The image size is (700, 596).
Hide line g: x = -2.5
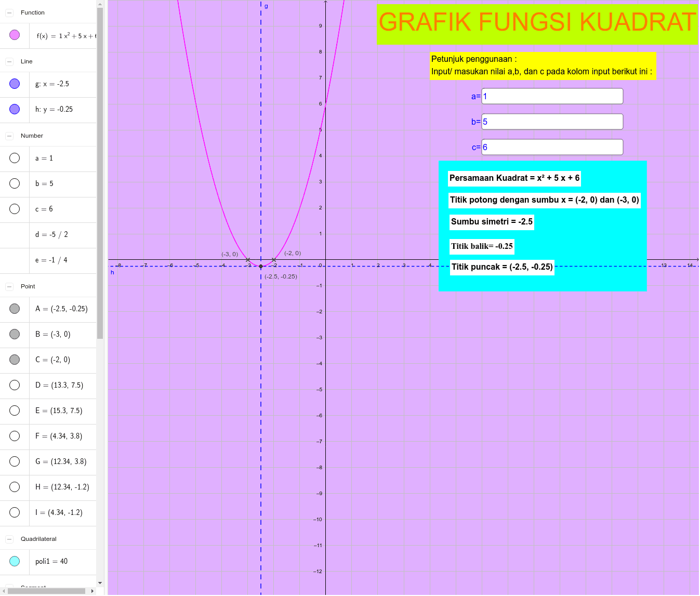[14, 84]
